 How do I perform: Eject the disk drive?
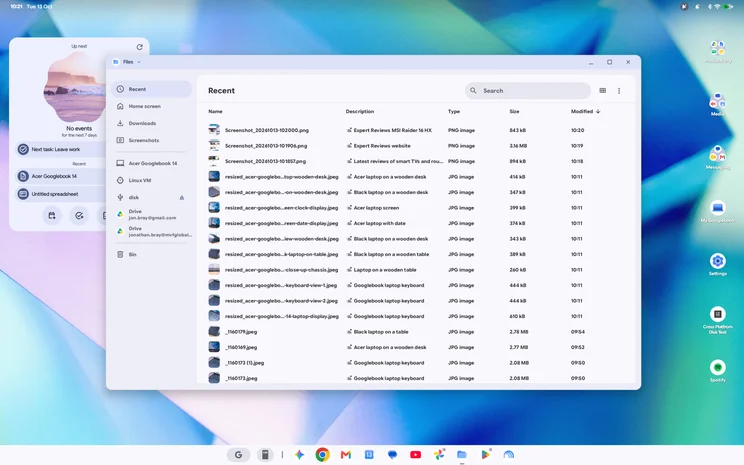(x=182, y=197)
